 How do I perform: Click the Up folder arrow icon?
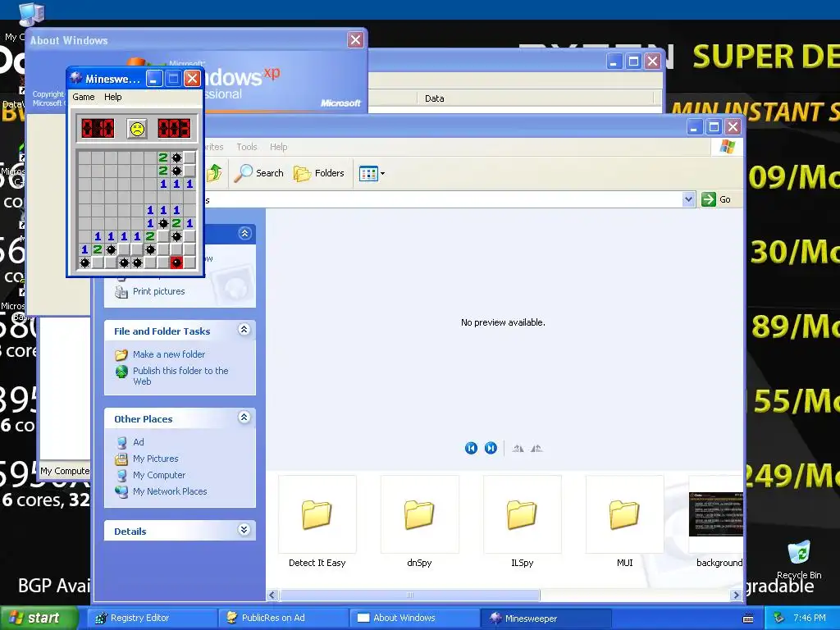(x=215, y=173)
